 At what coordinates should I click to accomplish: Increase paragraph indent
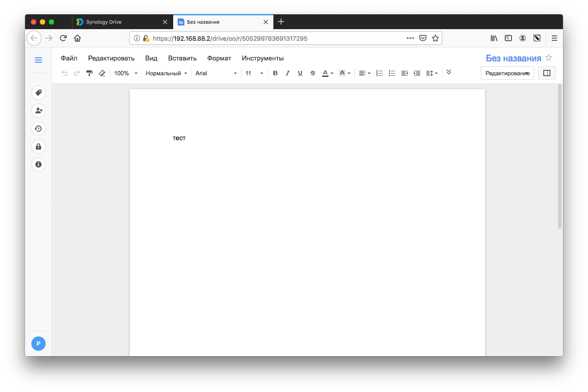click(417, 73)
